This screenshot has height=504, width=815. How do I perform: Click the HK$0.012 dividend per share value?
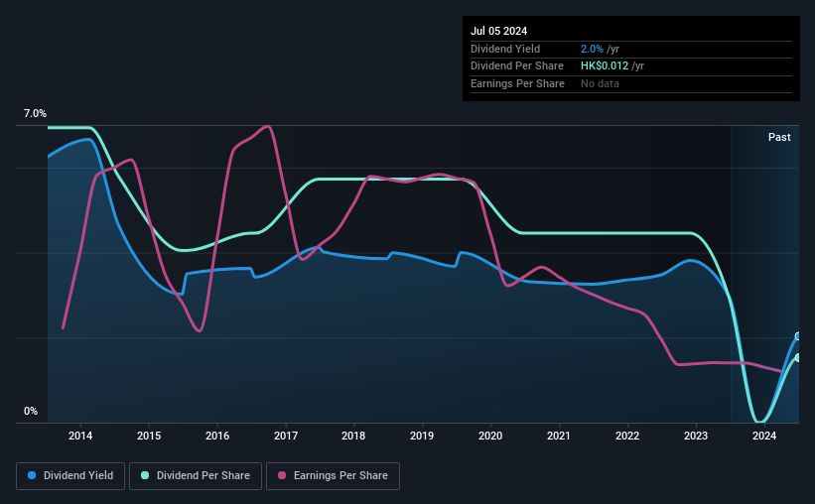pyautogui.click(x=605, y=66)
